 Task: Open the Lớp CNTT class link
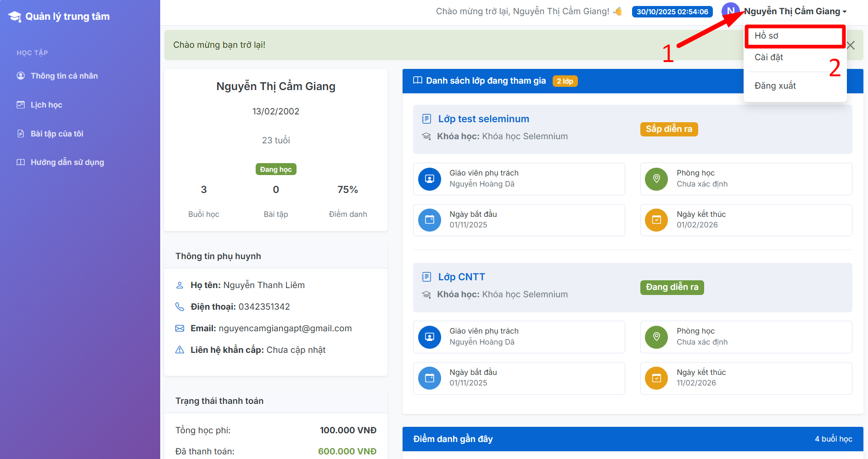click(461, 277)
